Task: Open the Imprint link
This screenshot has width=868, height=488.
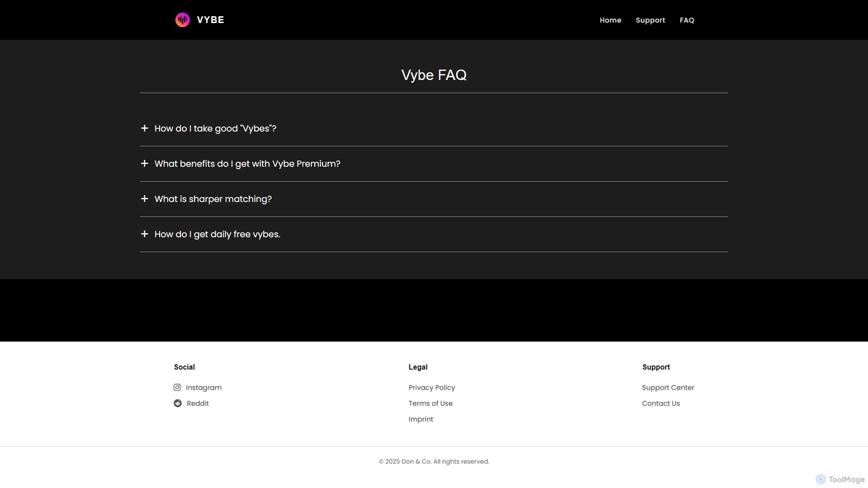Action: pos(421,419)
